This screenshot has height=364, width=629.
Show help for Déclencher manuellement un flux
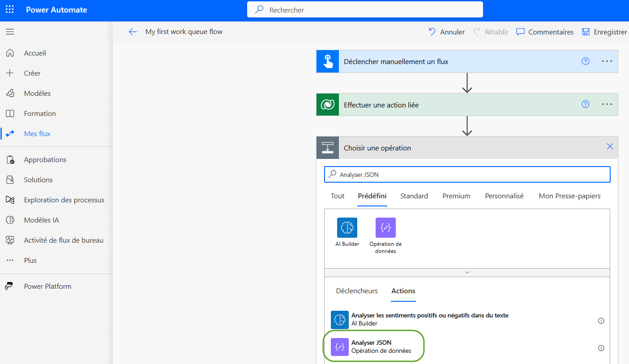click(x=586, y=61)
